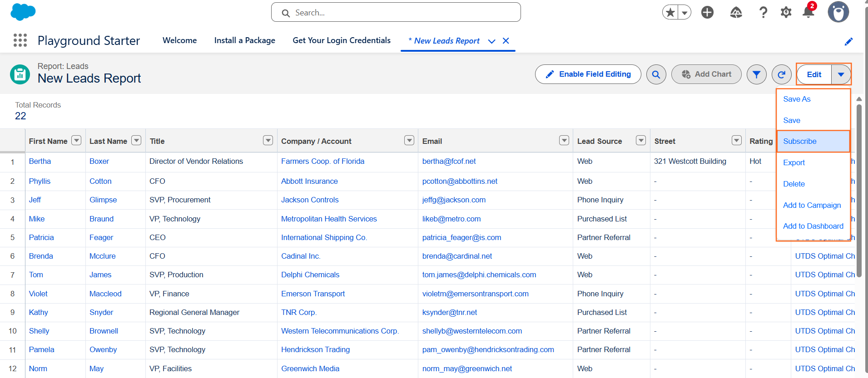Open Company / Account column dropdown
The image size is (868, 378).
pyautogui.click(x=409, y=141)
